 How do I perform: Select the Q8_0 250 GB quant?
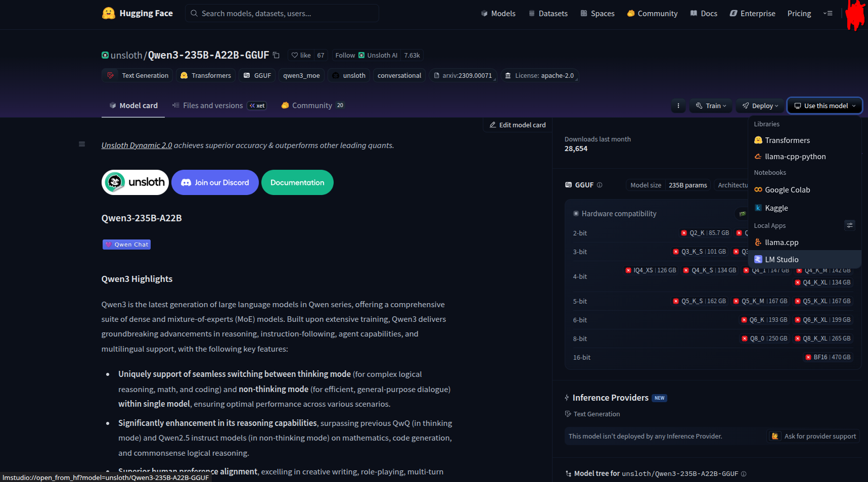tap(764, 339)
